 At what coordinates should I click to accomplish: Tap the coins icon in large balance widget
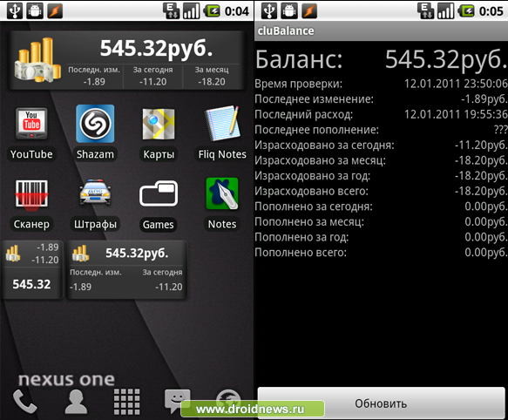point(38,60)
